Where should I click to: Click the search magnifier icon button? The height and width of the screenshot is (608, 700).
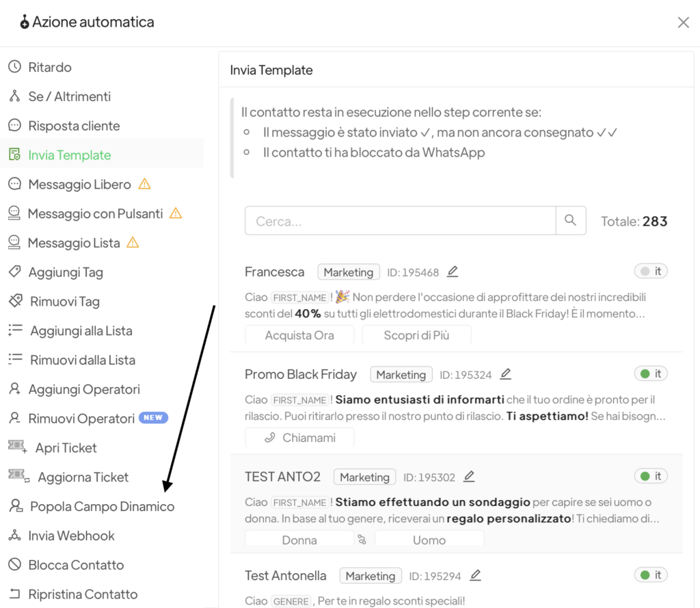tap(571, 221)
